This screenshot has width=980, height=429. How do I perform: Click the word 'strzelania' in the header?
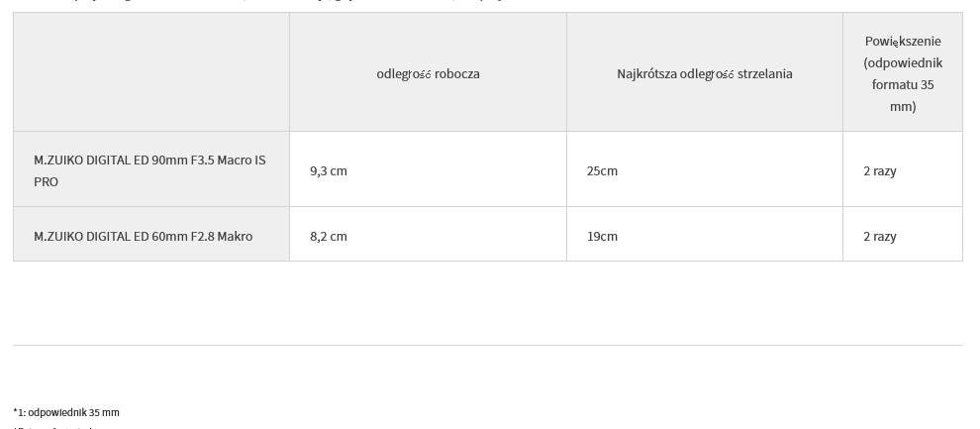tap(765, 74)
